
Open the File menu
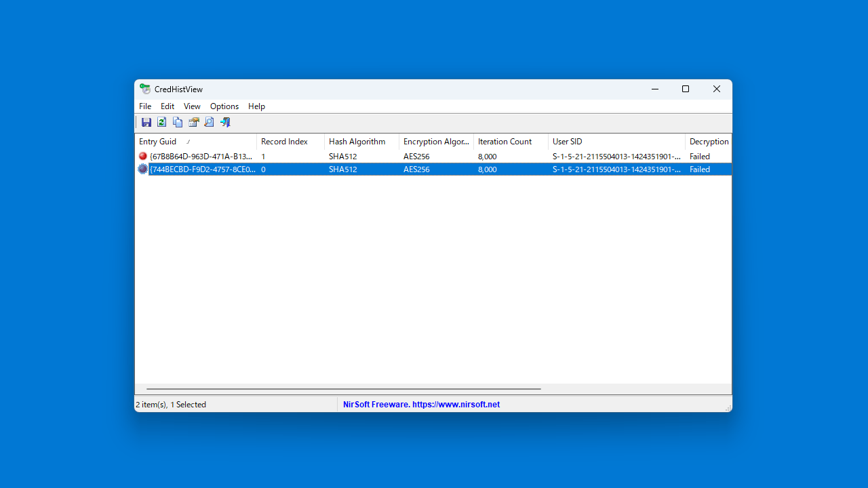tap(145, 106)
